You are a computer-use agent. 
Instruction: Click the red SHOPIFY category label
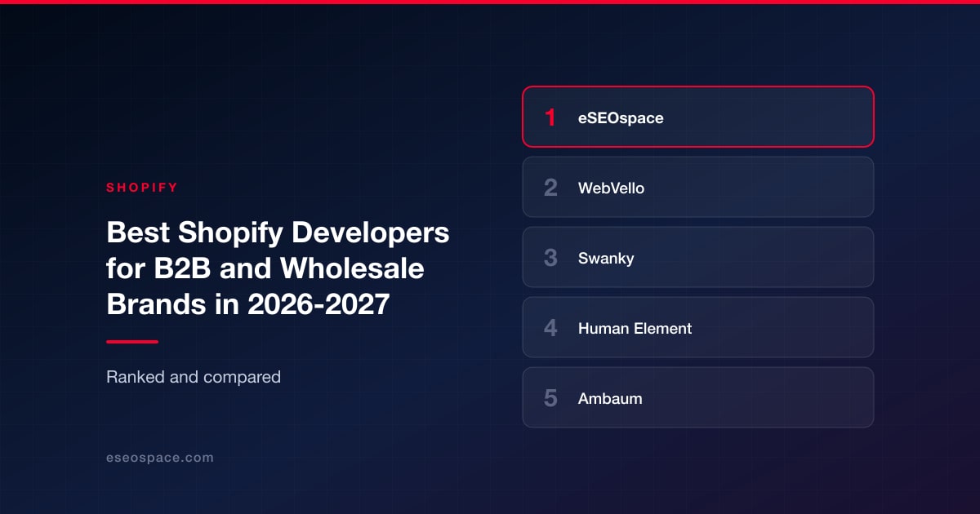tap(142, 188)
